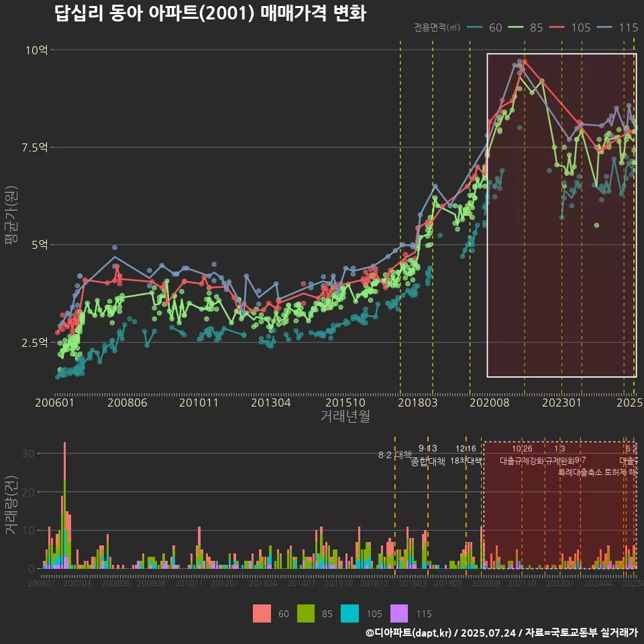
Task: Click 201612 on the volume chart x-axis
Action: (x=374, y=583)
